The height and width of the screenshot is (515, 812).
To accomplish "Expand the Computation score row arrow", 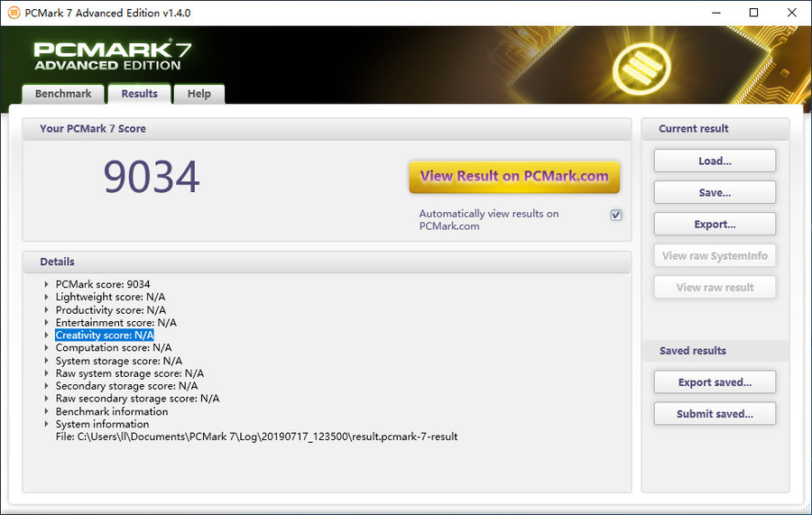I will coord(46,348).
